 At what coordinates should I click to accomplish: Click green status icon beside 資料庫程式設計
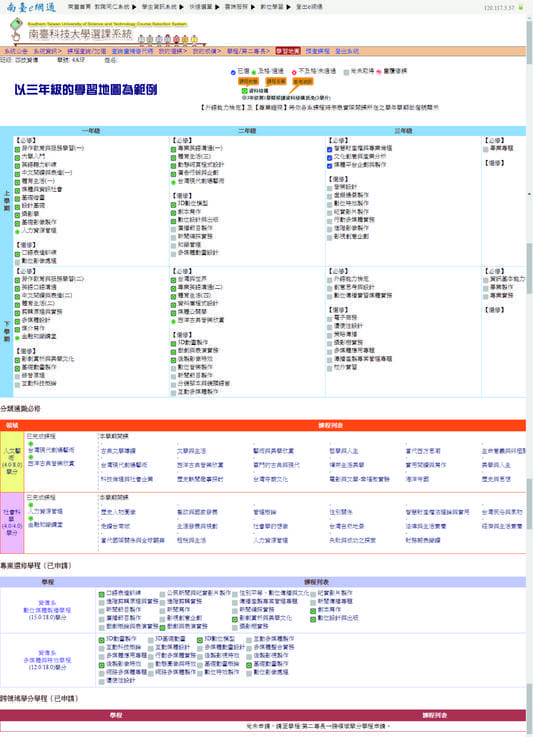[x=173, y=304]
